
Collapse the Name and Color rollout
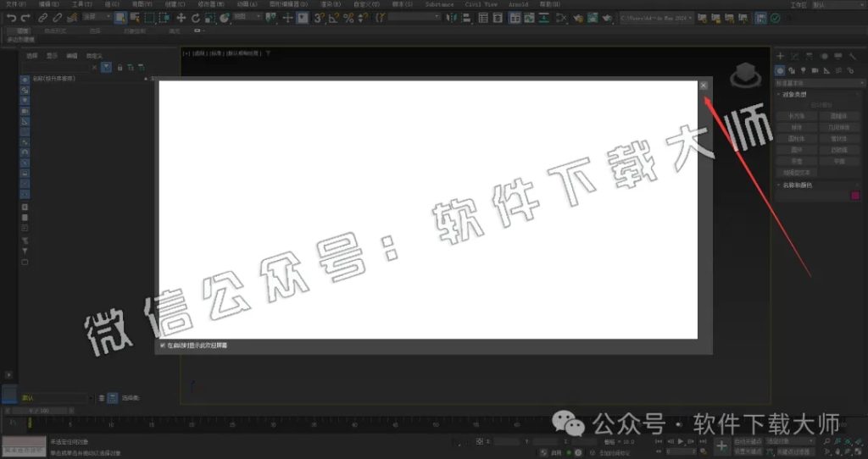796,185
